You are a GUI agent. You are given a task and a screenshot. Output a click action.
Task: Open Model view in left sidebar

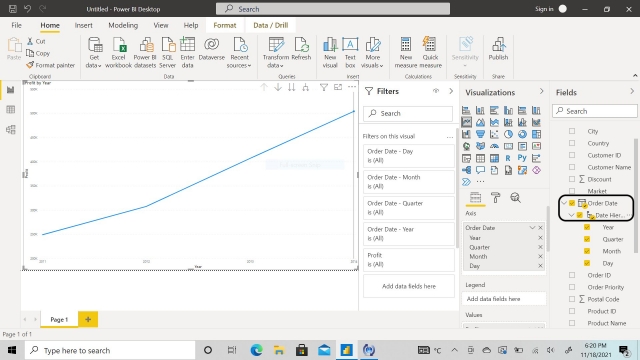point(11,129)
